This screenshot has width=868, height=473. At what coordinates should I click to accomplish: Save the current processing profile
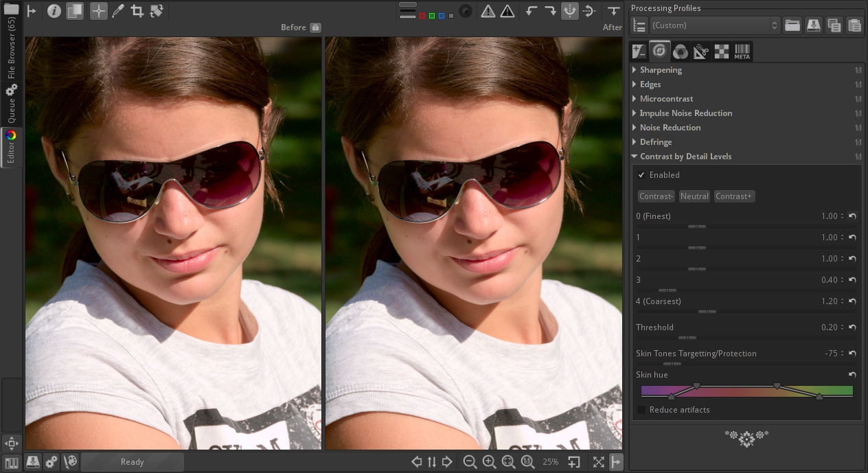point(813,25)
